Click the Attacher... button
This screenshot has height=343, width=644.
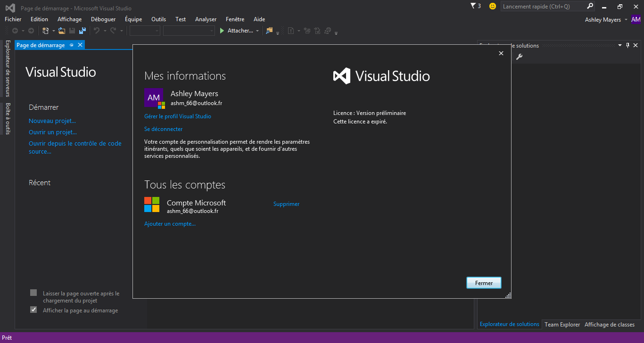click(x=240, y=31)
